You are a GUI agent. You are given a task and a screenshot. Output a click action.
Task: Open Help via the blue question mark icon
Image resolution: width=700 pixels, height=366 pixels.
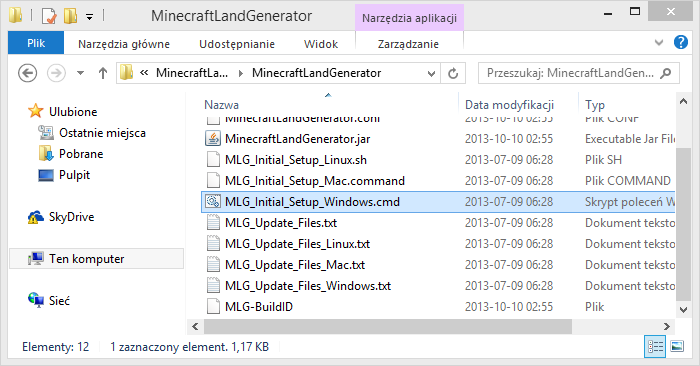pyautogui.click(x=681, y=42)
